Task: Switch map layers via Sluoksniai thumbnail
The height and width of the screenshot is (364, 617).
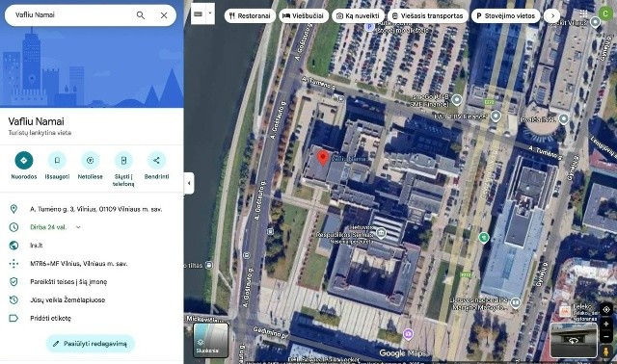Action: pos(210,340)
